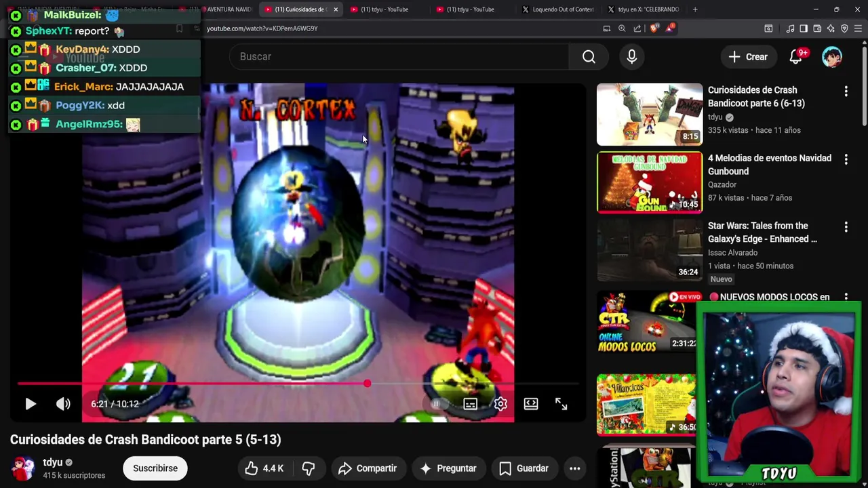Open the Issac Alvarado channel name
868x488 pixels.
(732, 252)
